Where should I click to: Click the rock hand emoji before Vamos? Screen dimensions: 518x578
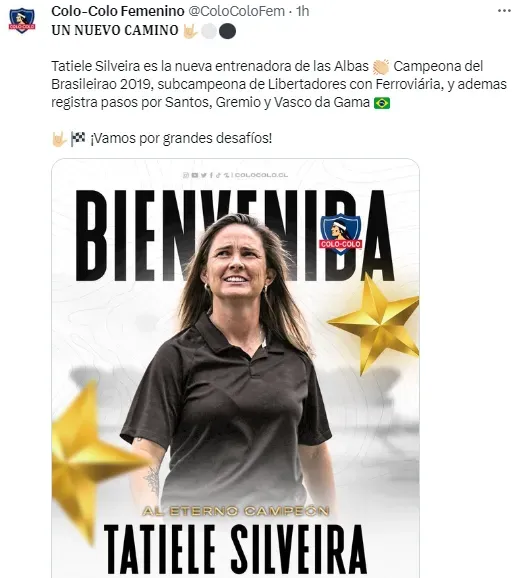[59, 139]
